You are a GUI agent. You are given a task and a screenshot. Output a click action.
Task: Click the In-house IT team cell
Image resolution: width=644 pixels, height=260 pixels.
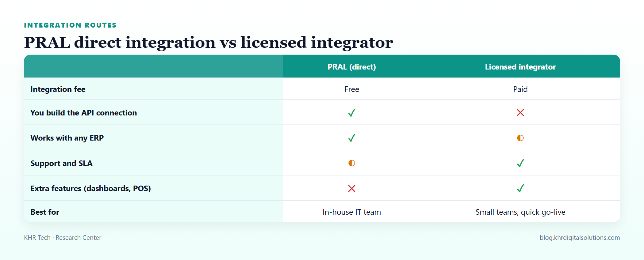352,212
